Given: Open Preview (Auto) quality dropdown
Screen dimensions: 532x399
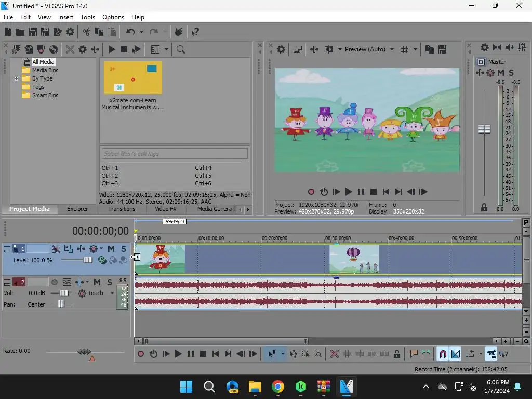Looking at the screenshot, I should coord(392,49).
